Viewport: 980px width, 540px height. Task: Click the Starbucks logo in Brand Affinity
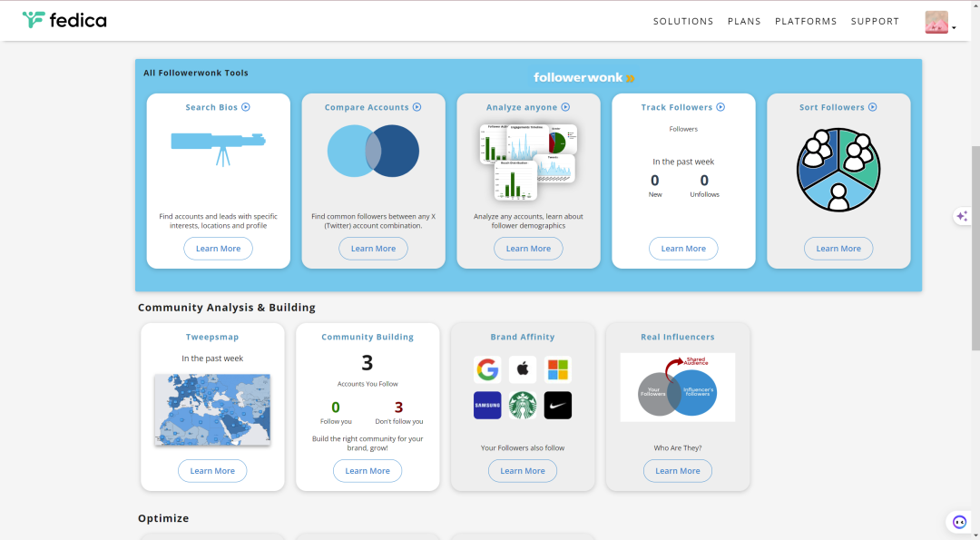pyautogui.click(x=523, y=405)
